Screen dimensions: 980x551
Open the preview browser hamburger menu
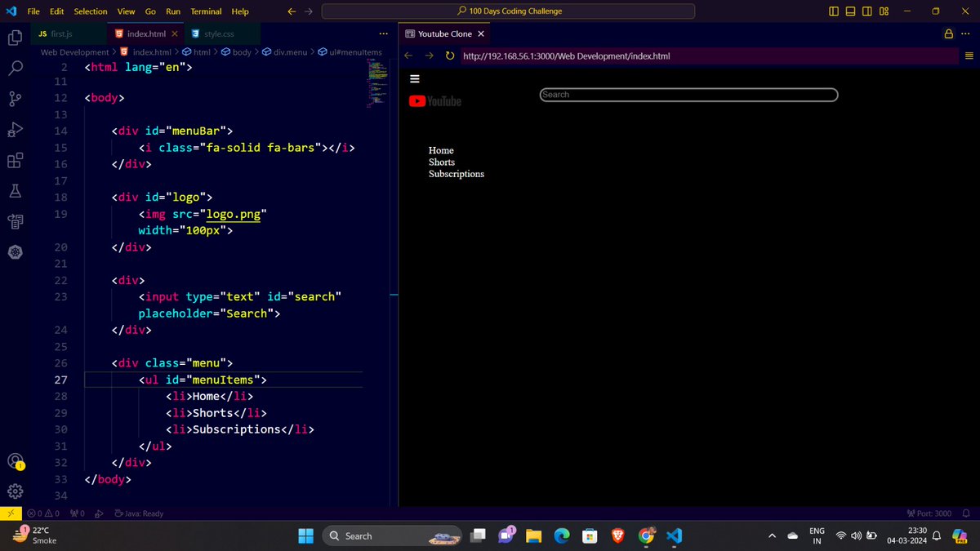[969, 56]
